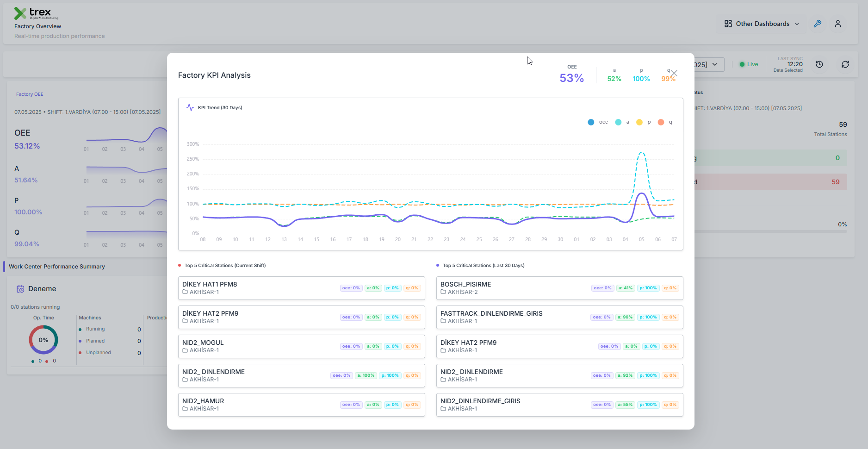Refresh data with the sync icon
Screen dimensions: 868x449
pos(845,64)
